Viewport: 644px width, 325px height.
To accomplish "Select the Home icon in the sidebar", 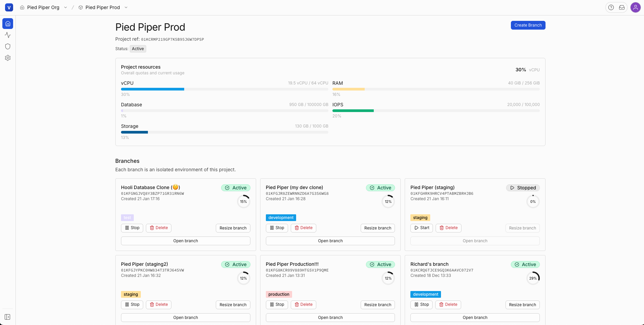I will 8,24.
